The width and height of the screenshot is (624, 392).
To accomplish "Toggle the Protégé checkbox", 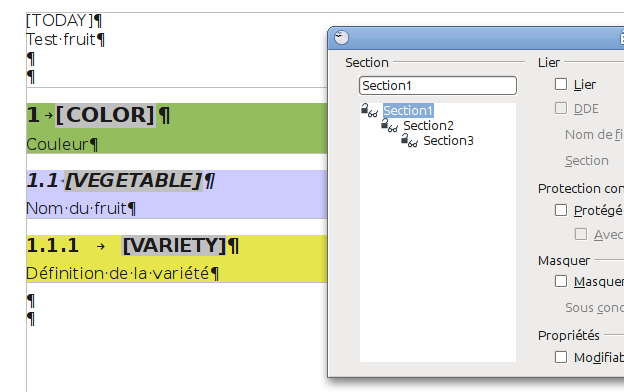I will point(561,210).
